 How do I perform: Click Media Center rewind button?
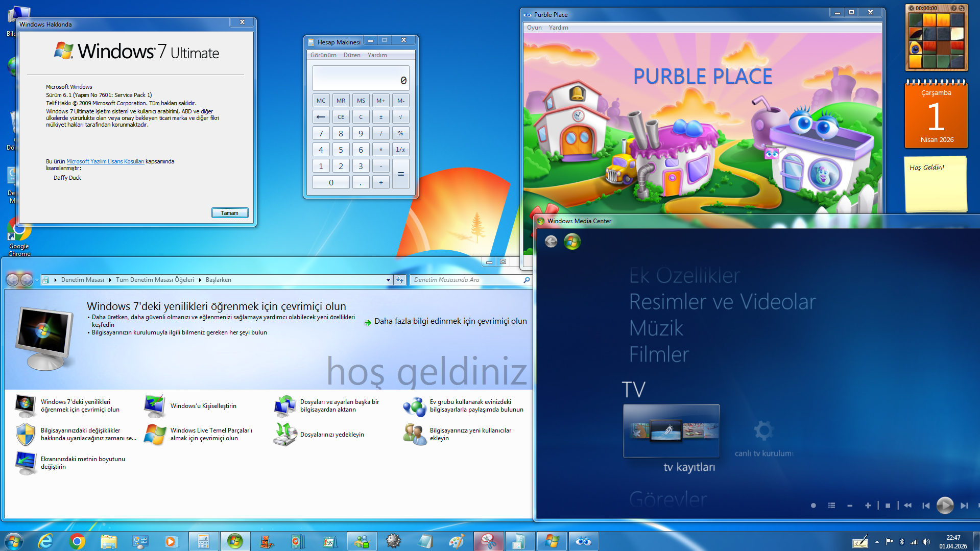pos(907,506)
